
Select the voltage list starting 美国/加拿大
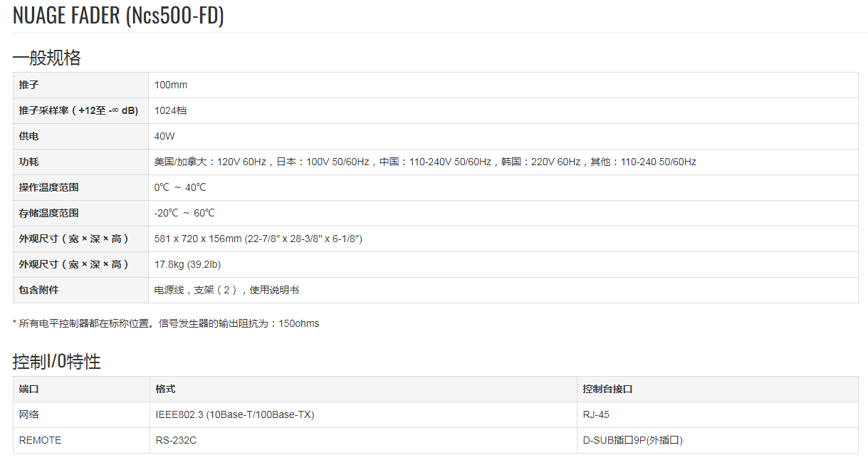tap(425, 162)
